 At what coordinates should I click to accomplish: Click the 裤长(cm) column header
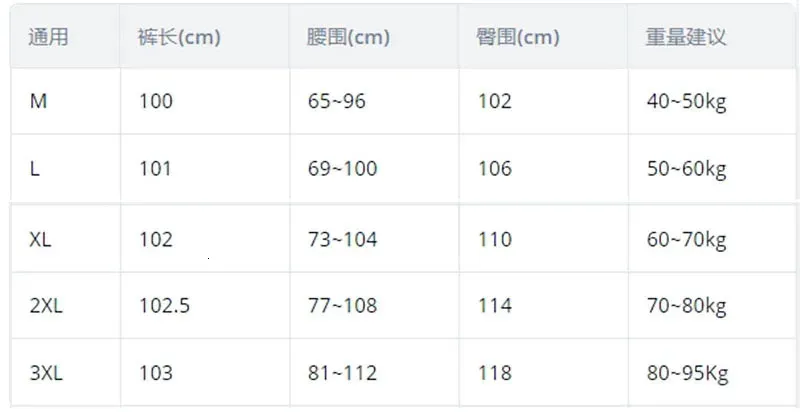coord(179,38)
